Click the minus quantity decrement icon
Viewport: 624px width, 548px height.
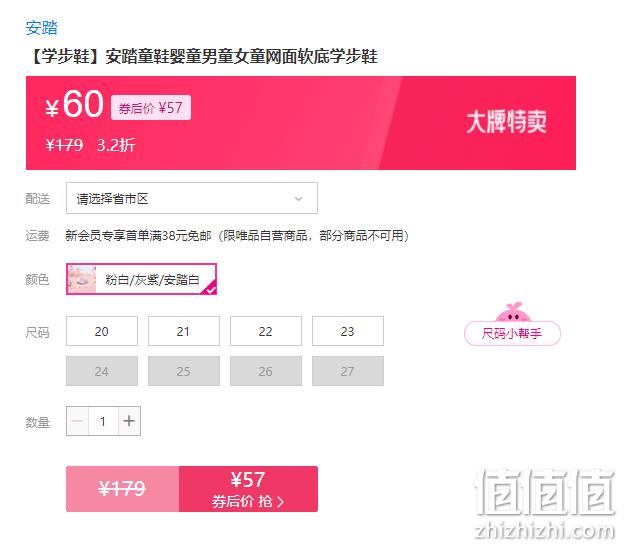coord(78,421)
